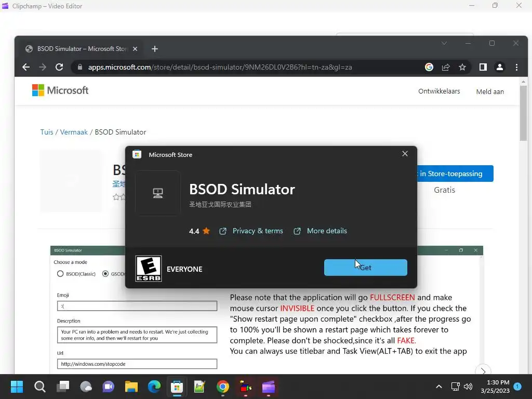The image size is (532, 399).
Task: Open the More details link
Action: pos(327,231)
